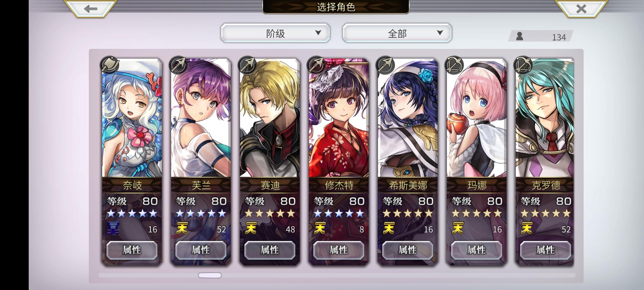
Task: Select character 赛迪 portrait
Action: pos(270,118)
